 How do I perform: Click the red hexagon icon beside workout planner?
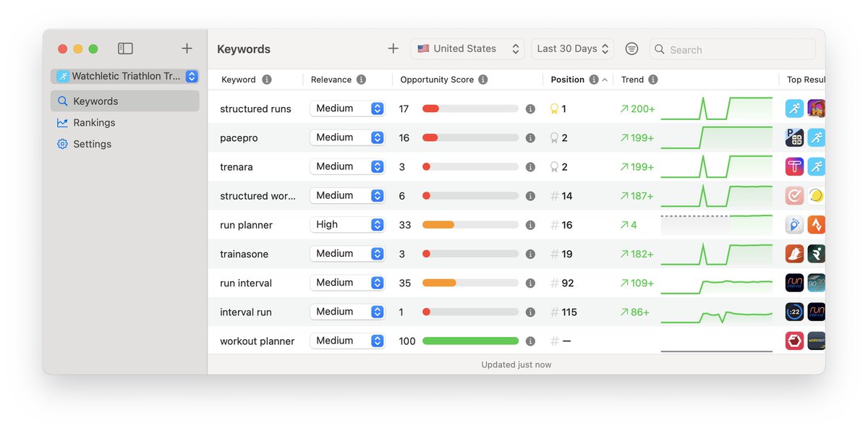tap(794, 341)
